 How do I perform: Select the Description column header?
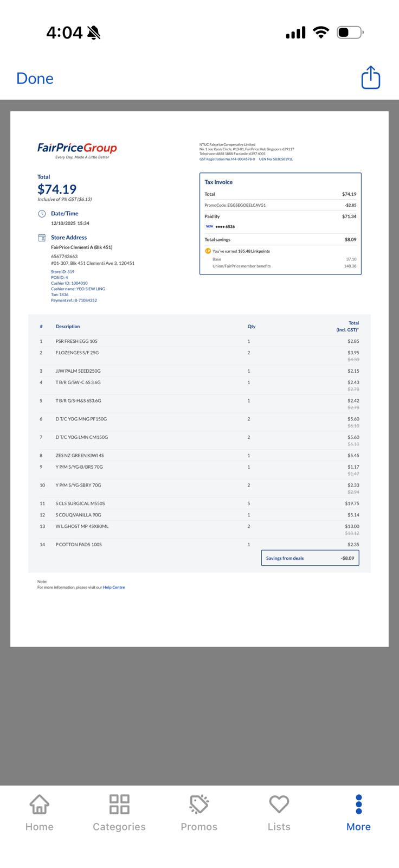click(68, 327)
